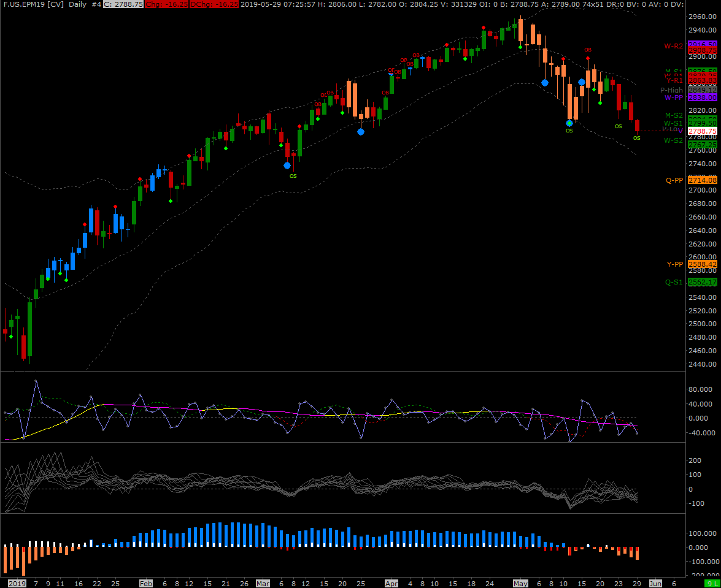The width and height of the screenshot is (721, 588).
Task: Click the 2788.75 last price tag
Action: (x=702, y=131)
